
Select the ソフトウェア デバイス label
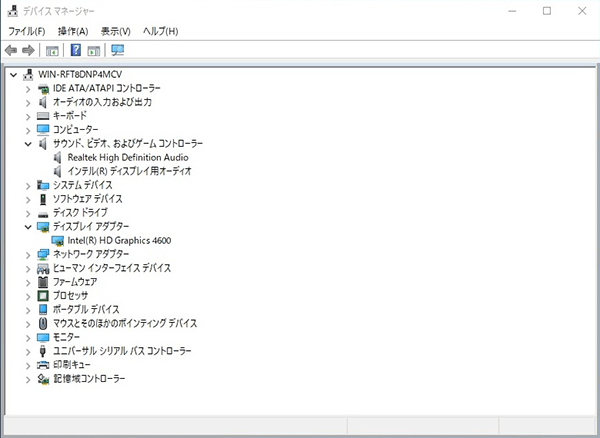[87, 199]
